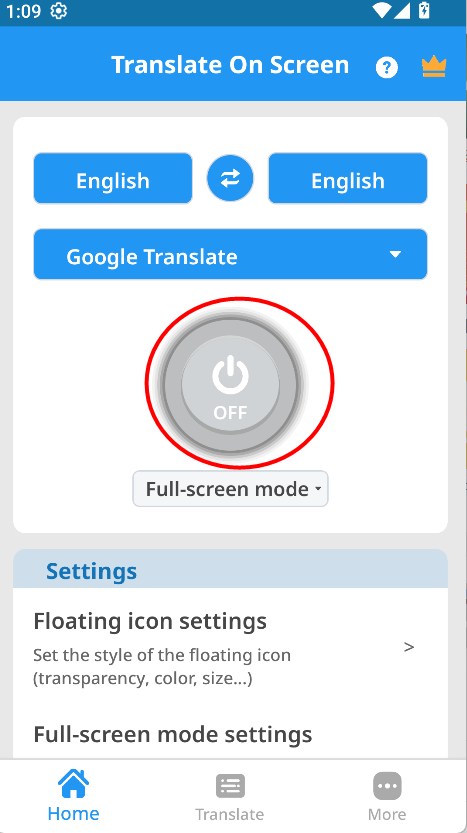Screen dimensions: 467x833
Task: Switch to the Translate tab label
Action: (x=230, y=814)
